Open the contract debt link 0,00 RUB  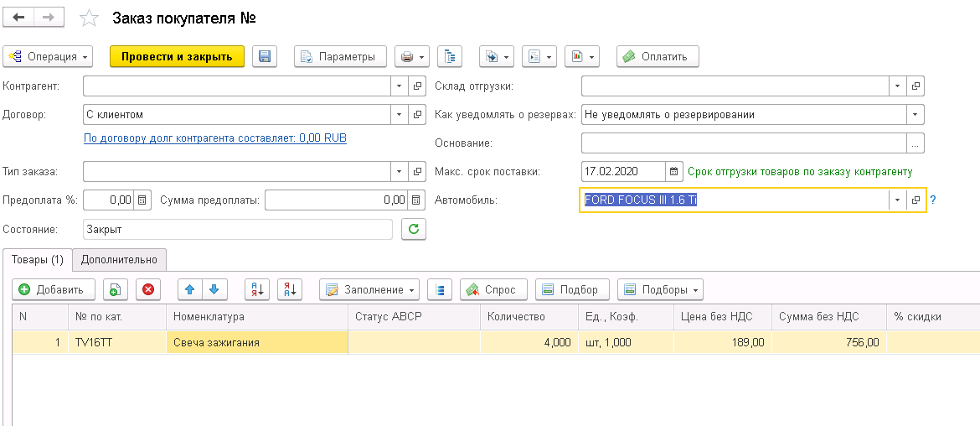pyautogui.click(x=215, y=138)
